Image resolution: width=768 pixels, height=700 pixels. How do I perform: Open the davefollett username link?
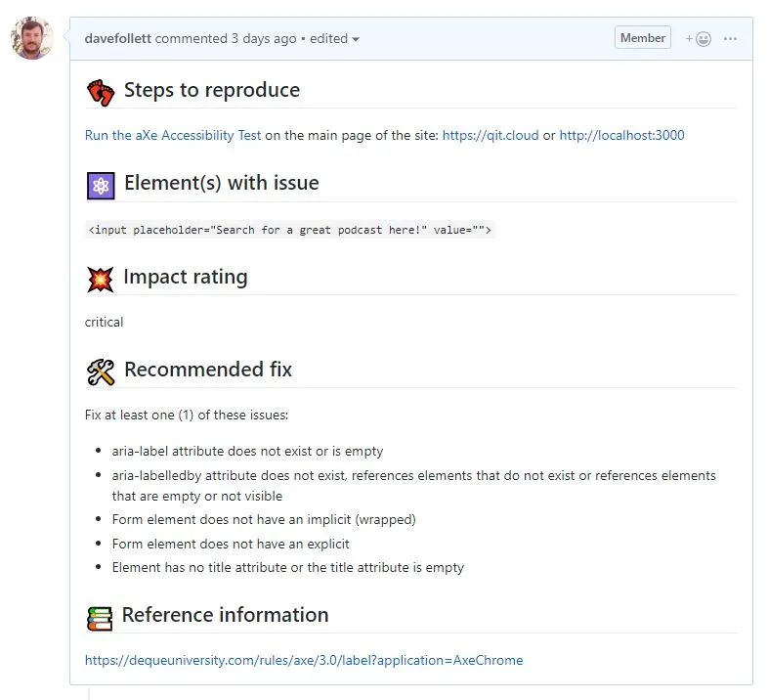tap(118, 39)
